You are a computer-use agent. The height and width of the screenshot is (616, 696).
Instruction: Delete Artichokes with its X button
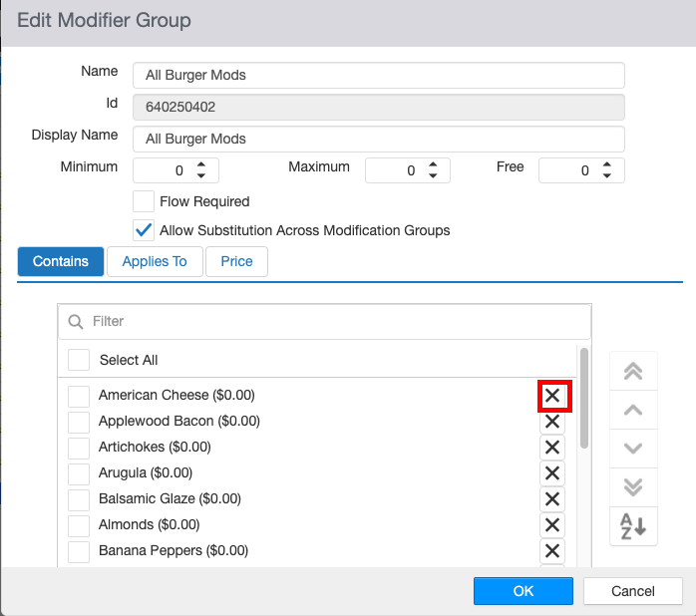tap(551, 448)
